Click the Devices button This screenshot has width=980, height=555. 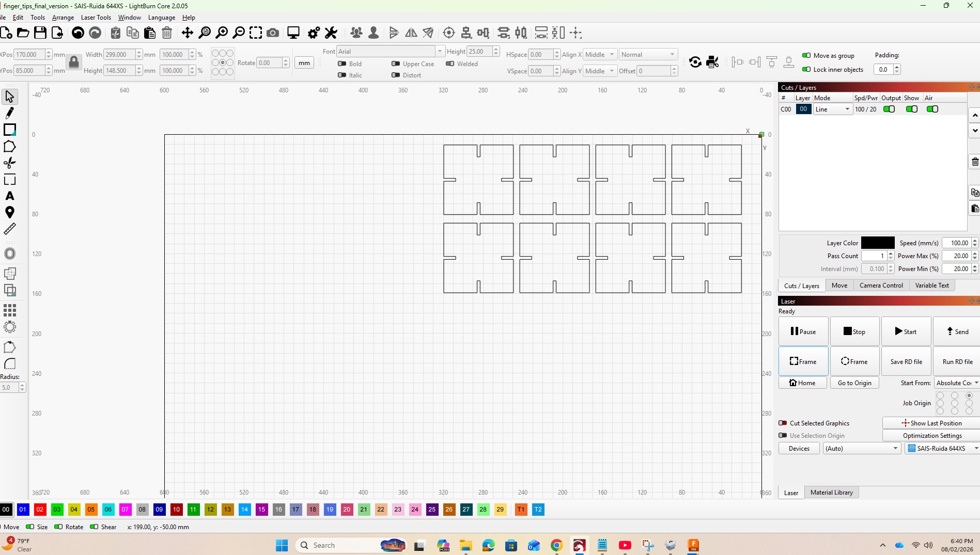(x=799, y=448)
